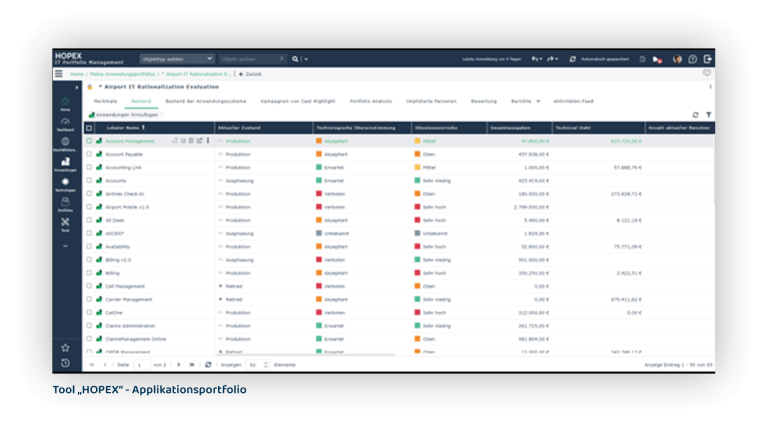Check the Account Payable row checkbox

[x=89, y=154]
